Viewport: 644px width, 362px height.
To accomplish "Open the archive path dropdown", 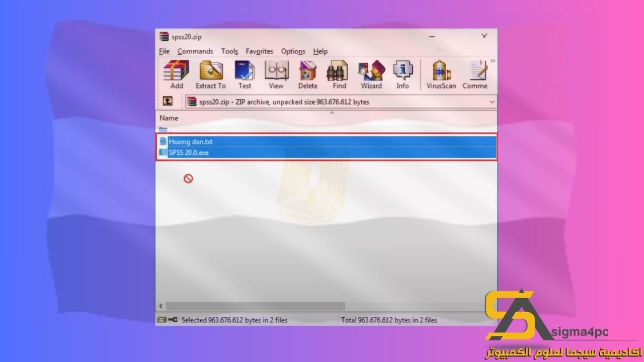I will click(492, 102).
